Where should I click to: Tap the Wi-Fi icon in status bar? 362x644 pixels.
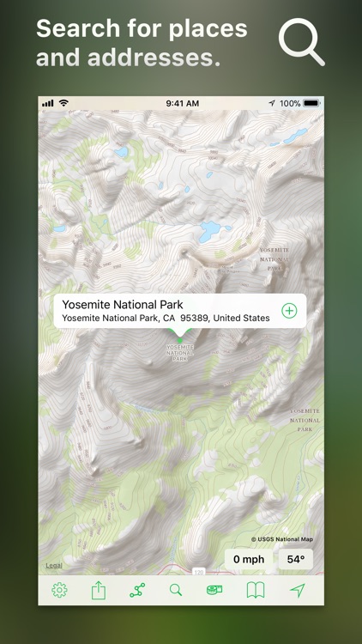[63, 103]
